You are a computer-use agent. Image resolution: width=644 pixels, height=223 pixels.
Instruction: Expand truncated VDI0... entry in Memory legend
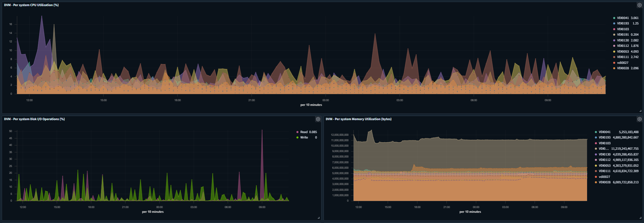point(604,149)
